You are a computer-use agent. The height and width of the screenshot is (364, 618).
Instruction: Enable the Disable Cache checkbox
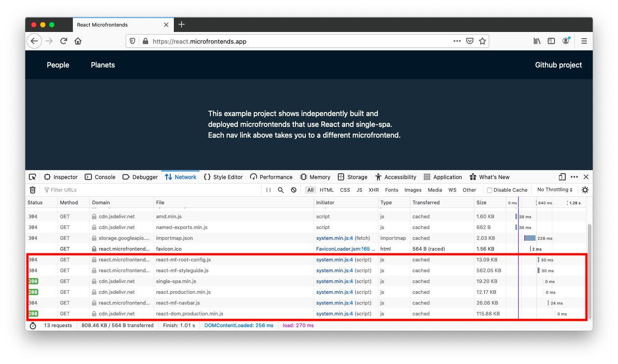coord(489,189)
